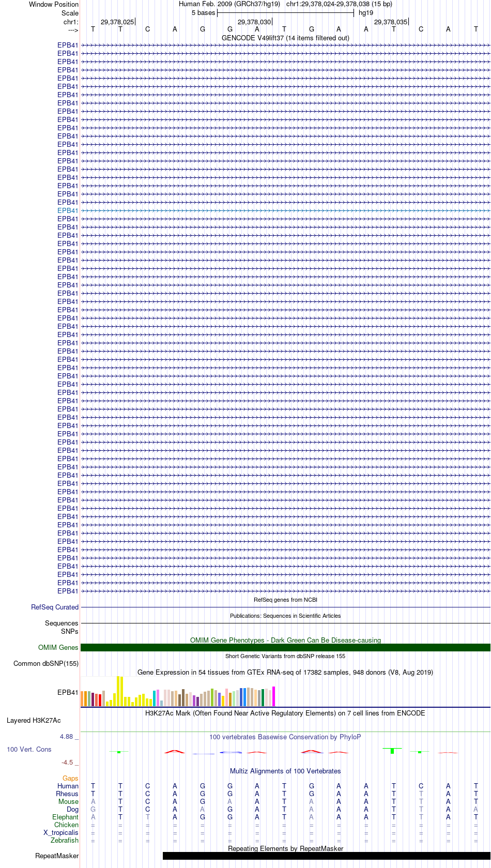The width and height of the screenshot is (491, 868).
Task: Click 'Repeating Elements by RepeatMasker' title
Action: click(285, 848)
